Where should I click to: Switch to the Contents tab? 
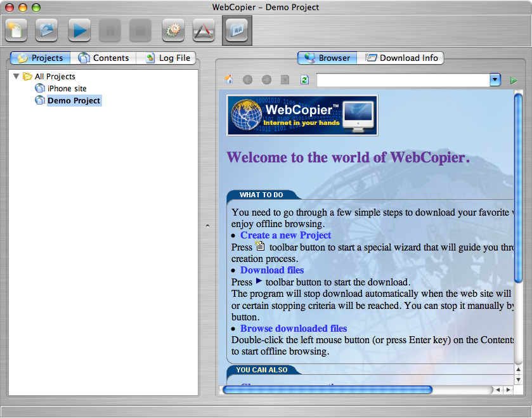[x=103, y=58]
